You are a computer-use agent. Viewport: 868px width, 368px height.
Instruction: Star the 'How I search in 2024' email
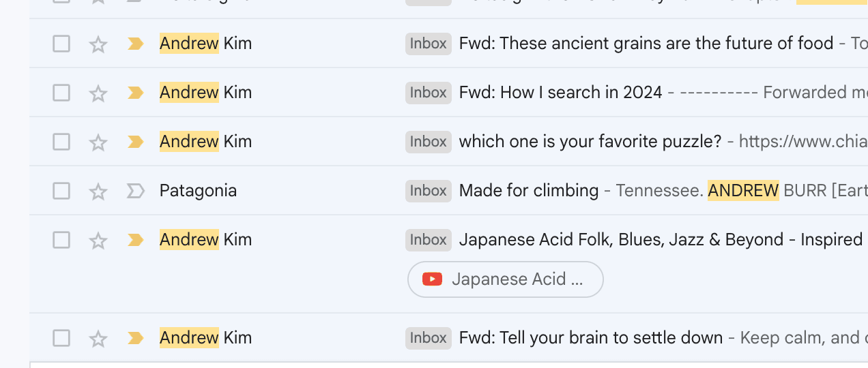tap(98, 93)
